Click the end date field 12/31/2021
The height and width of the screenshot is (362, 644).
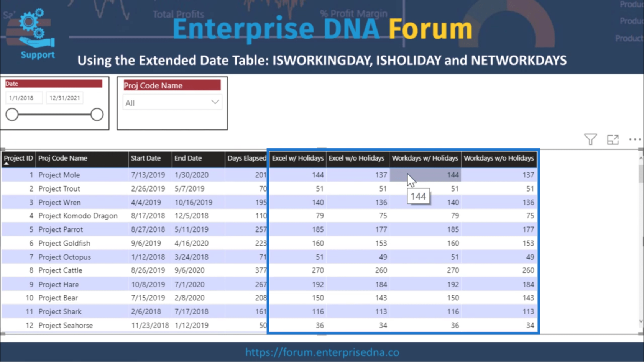click(x=64, y=98)
